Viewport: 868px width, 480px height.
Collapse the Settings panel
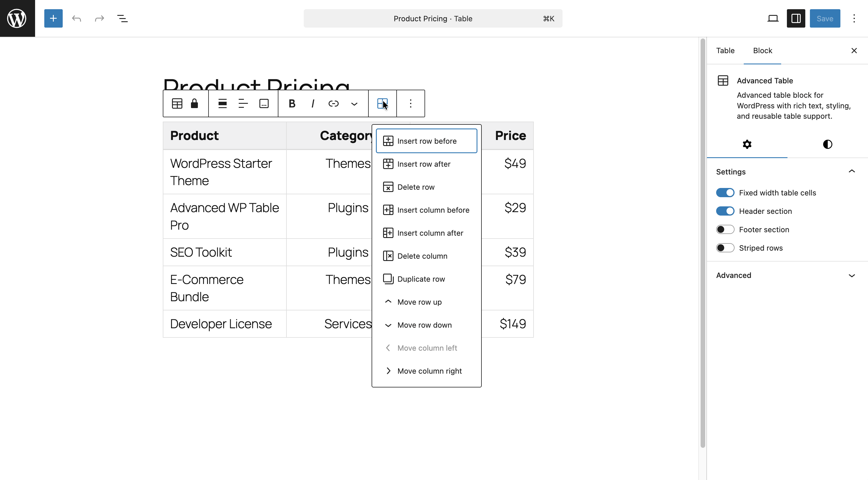(x=787, y=172)
